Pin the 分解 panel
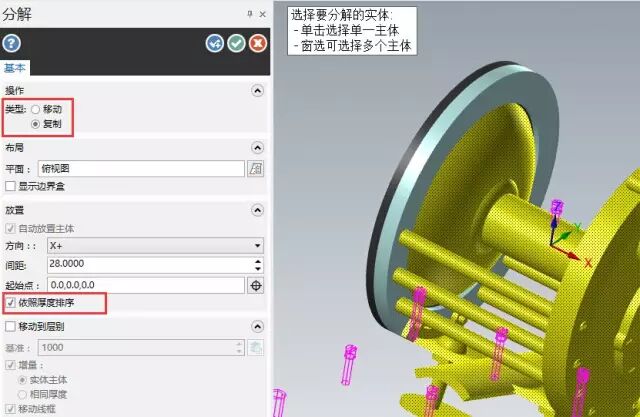640x417 pixels. point(250,14)
